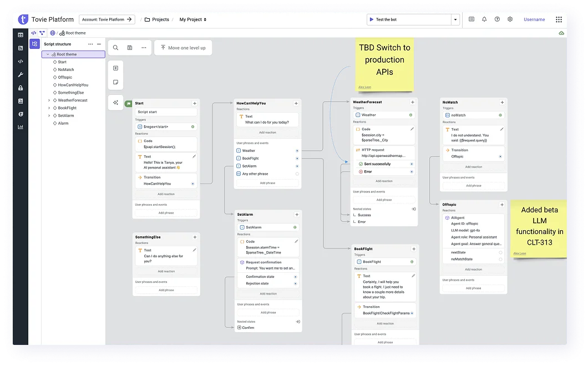
Task: Click the globe icon in breadcrumb
Action: (53, 33)
